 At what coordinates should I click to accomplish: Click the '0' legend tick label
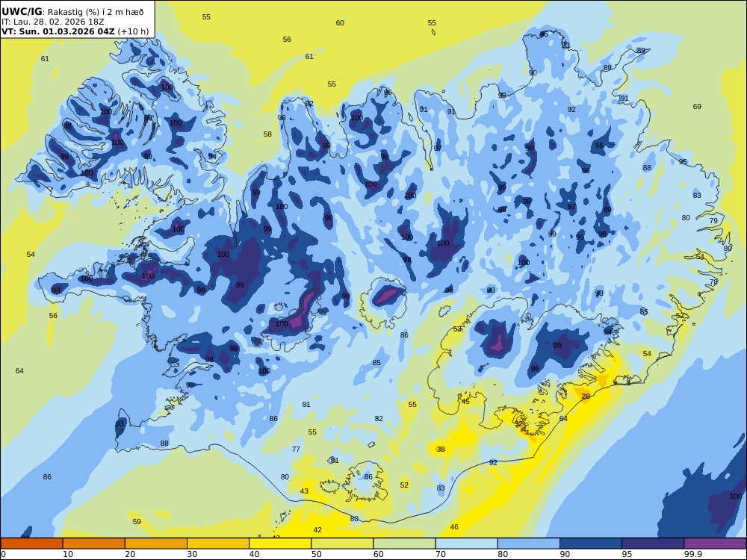(x=3, y=554)
